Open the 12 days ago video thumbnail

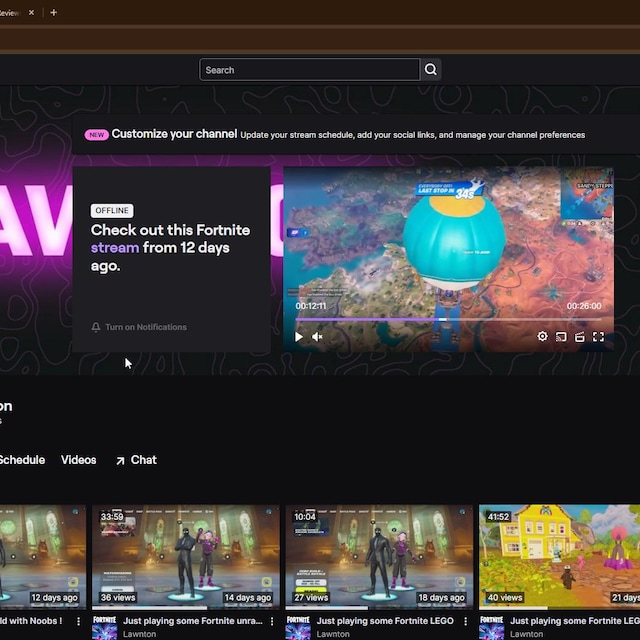point(43,557)
